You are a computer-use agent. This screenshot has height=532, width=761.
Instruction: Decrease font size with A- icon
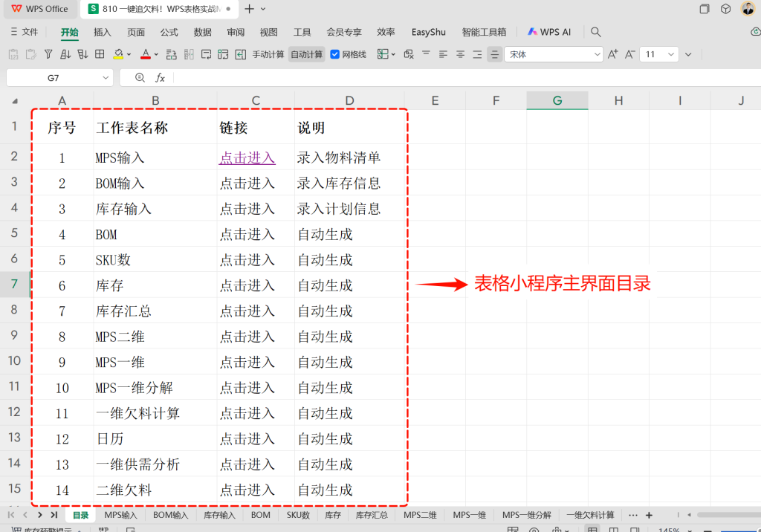630,54
